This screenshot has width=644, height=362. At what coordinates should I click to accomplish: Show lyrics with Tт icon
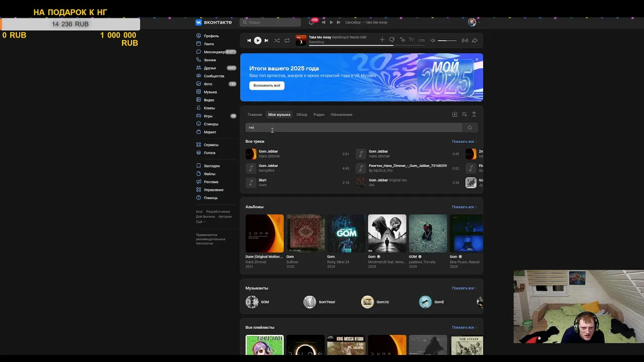[411, 40]
